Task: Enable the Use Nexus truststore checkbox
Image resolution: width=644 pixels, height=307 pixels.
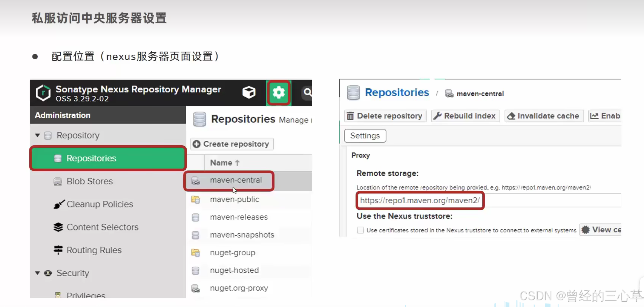Action: pos(360,230)
